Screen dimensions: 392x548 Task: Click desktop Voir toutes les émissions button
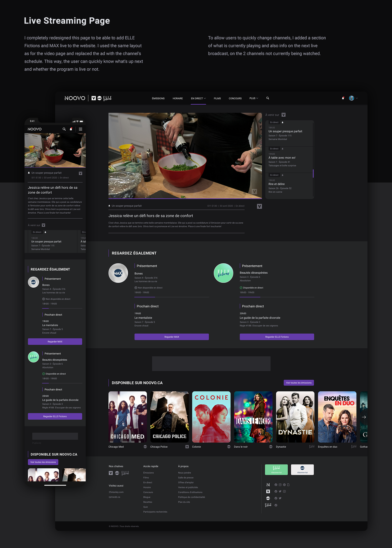[x=299, y=383]
